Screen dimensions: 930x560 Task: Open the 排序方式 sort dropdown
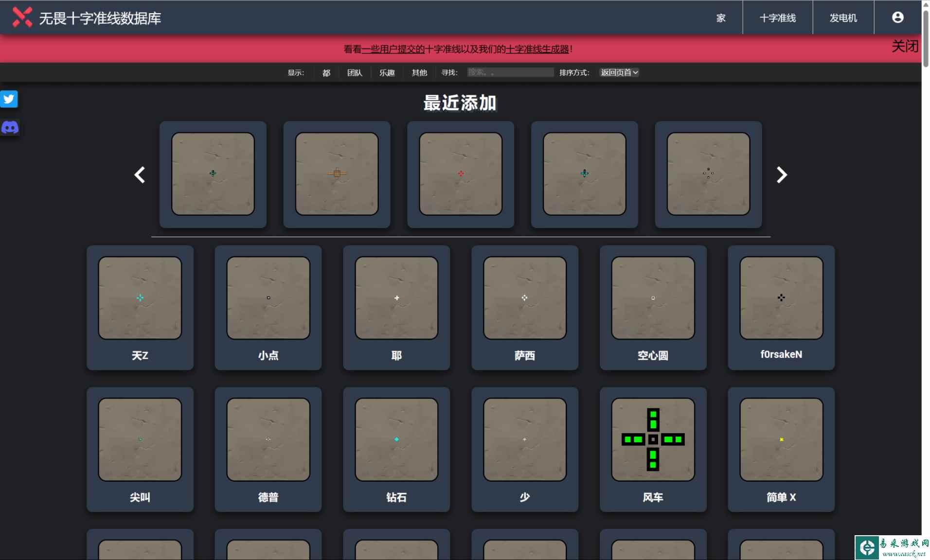coord(619,72)
